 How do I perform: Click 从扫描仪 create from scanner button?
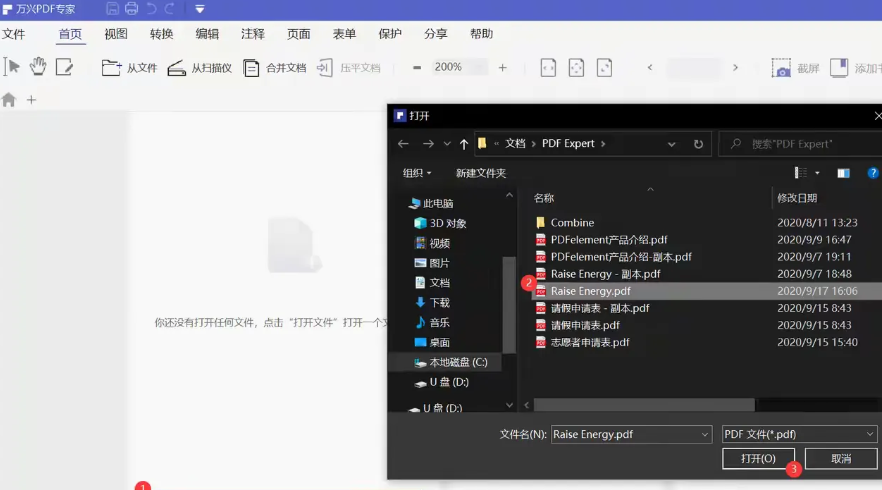pyautogui.click(x=200, y=68)
